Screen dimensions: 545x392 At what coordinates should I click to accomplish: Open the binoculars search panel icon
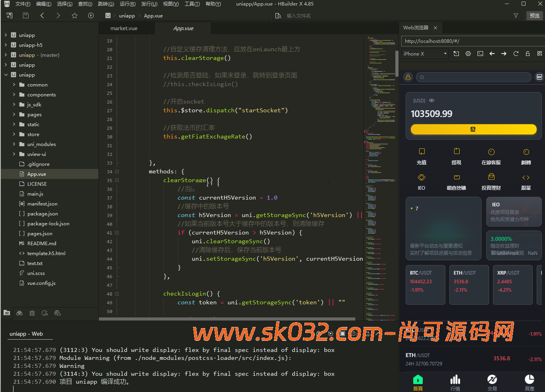point(19,313)
